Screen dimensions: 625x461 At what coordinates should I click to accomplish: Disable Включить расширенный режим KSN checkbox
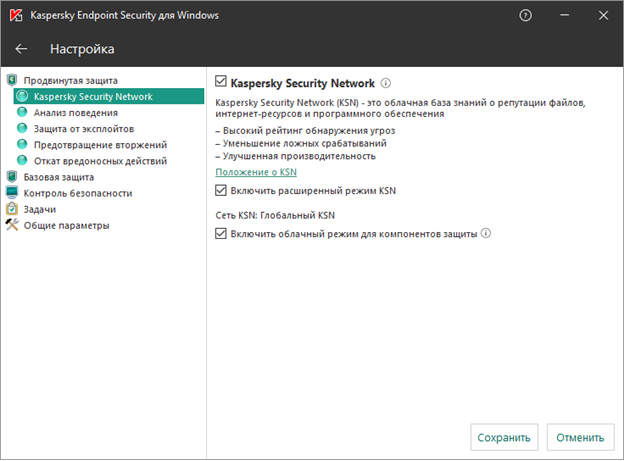click(x=222, y=190)
